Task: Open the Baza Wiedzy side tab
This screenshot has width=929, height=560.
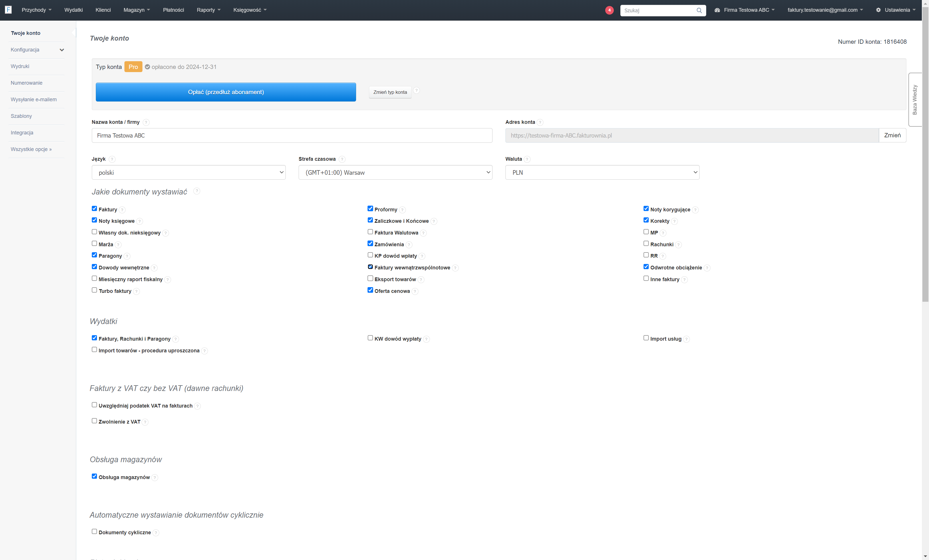Action: click(915, 100)
